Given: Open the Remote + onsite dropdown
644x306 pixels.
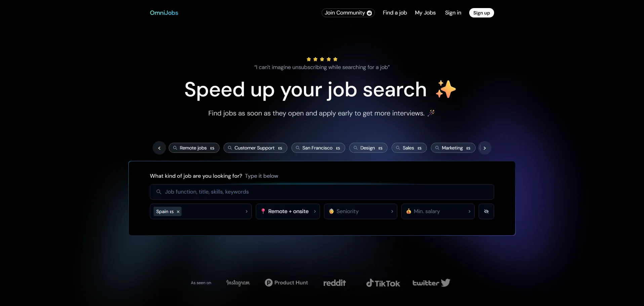Looking at the screenshot, I should [288, 211].
